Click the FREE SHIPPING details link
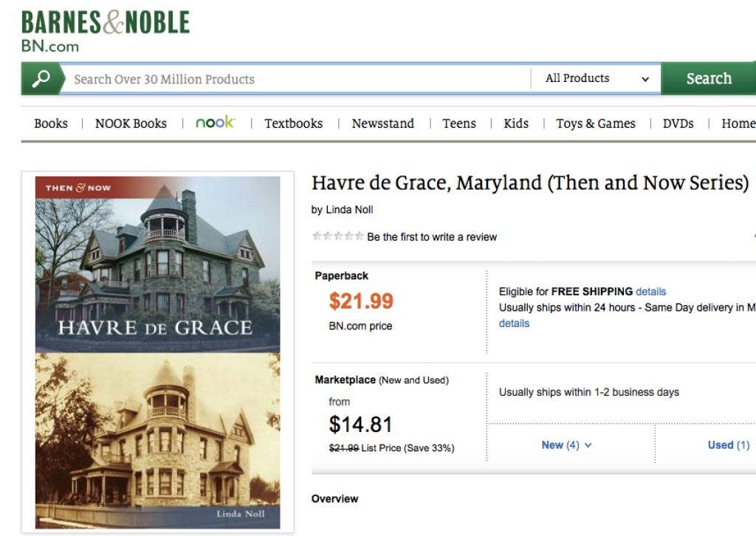 coord(650,292)
